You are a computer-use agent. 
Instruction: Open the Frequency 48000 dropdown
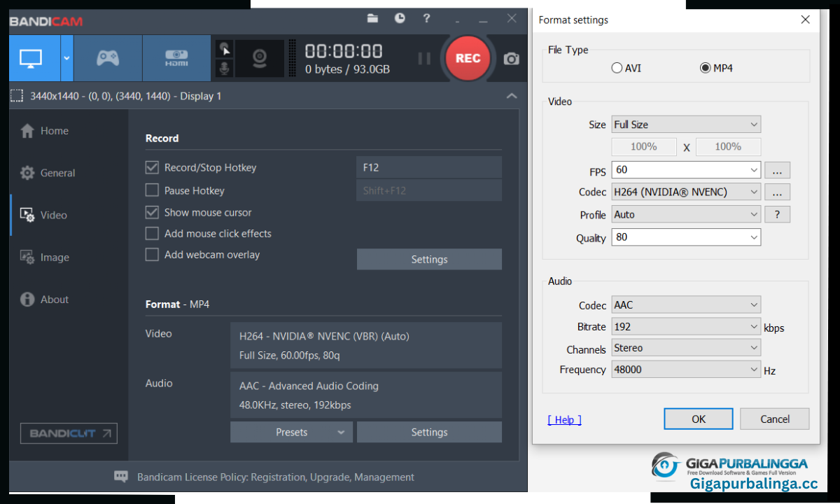[x=686, y=370]
